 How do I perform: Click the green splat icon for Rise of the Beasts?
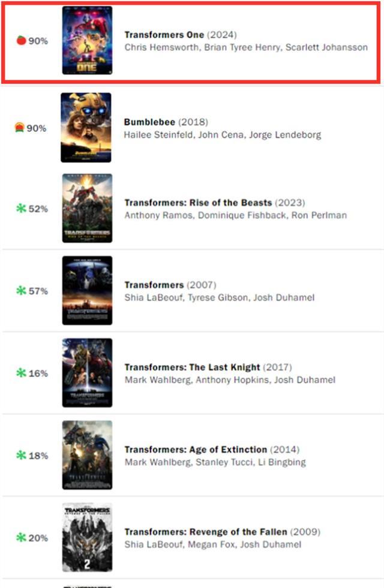click(21, 208)
